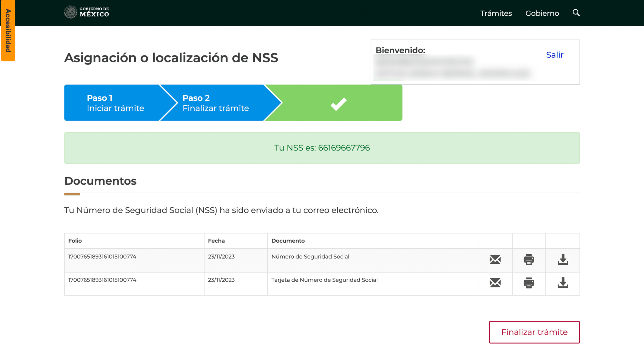
Task: Select Paso 2 Finalizar trámite step
Action: (216, 103)
